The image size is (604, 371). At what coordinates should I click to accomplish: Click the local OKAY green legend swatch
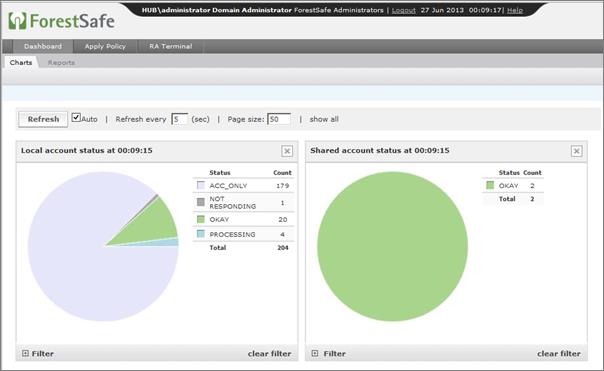coord(201,219)
